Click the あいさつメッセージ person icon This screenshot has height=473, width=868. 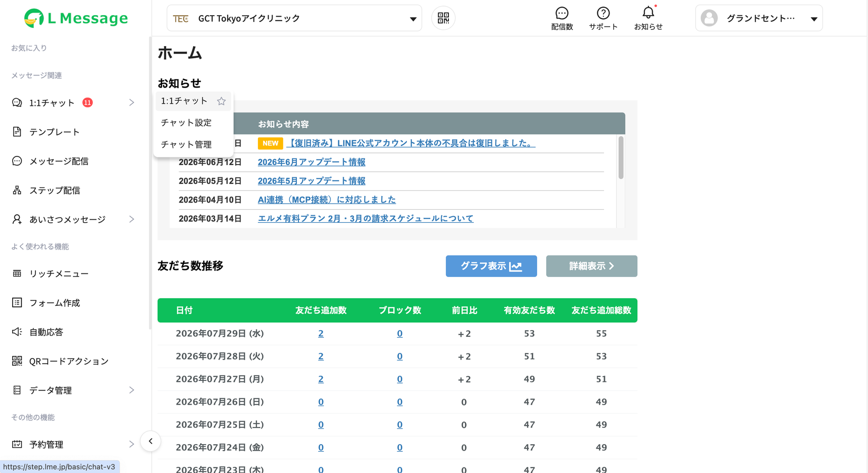coord(17,219)
